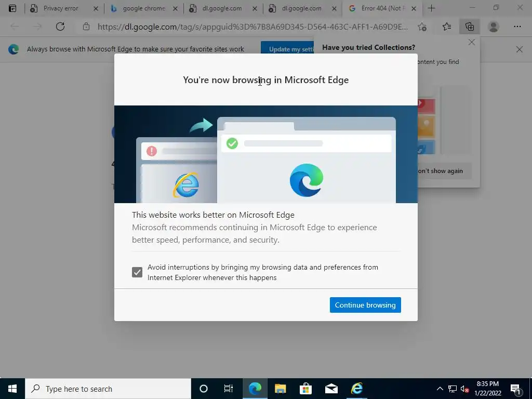Click the Continue browsing button
The image size is (532, 399).
click(x=365, y=305)
